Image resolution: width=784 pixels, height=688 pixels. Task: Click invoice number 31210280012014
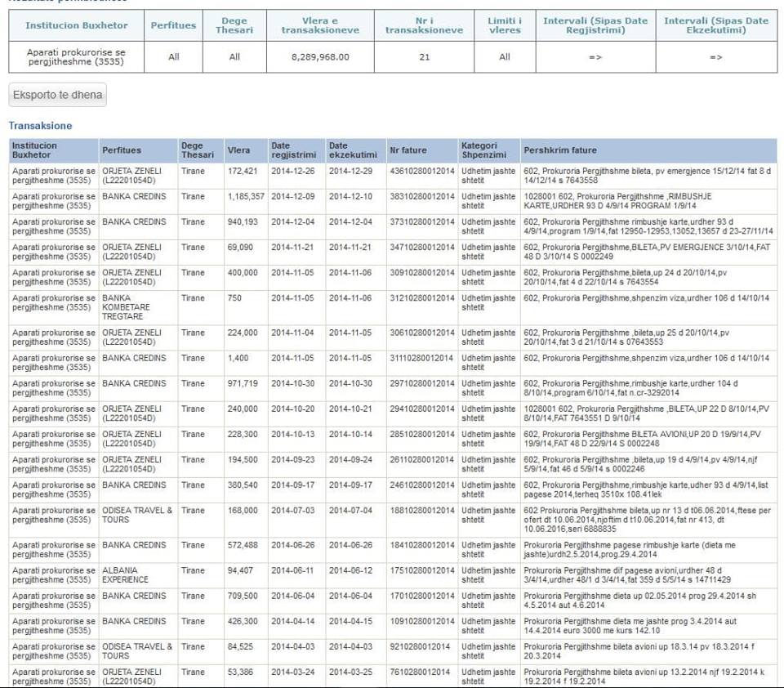click(x=422, y=298)
